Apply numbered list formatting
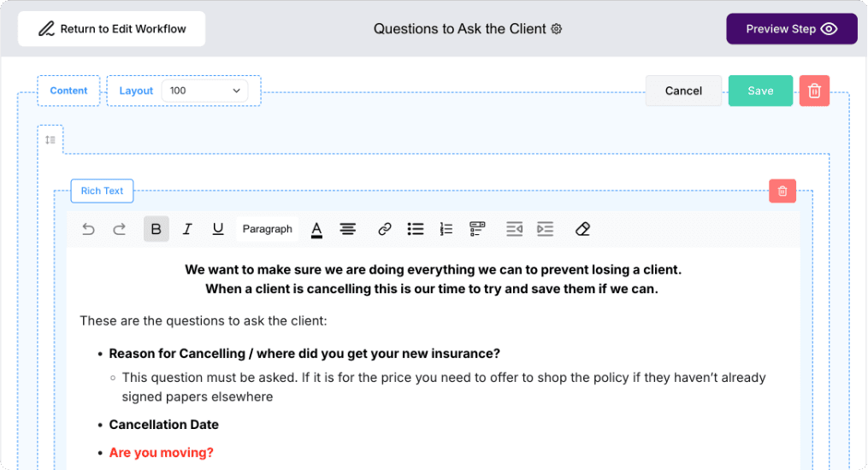868x470 pixels. coord(446,229)
